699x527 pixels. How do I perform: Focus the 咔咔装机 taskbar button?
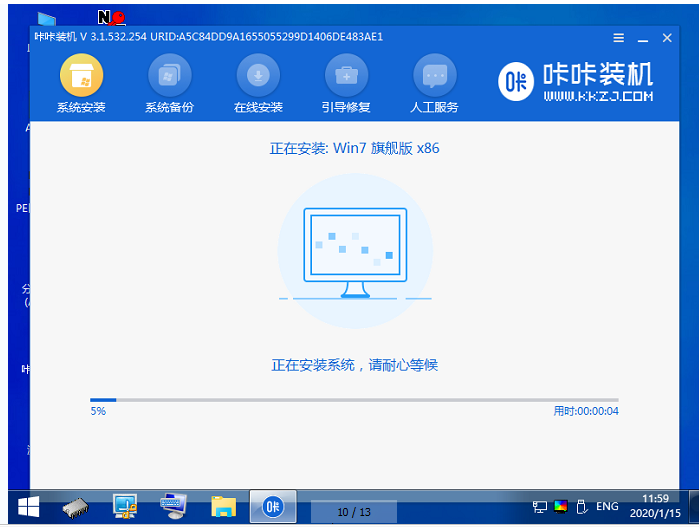[272, 507]
